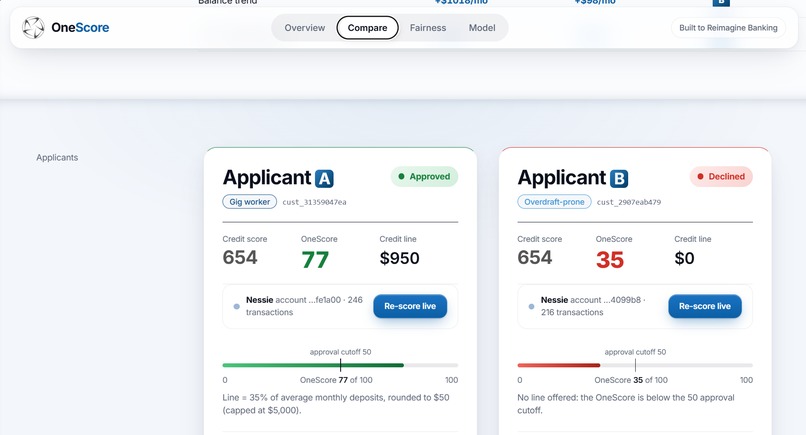This screenshot has height=435, width=806.
Task: Click the OneScore brand name
Action: (x=80, y=27)
